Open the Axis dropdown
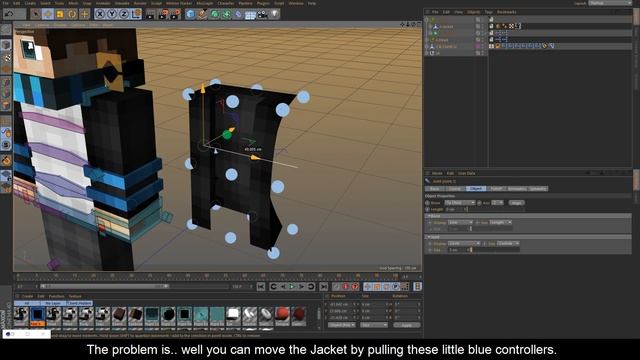640x360 pixels. 498,203
